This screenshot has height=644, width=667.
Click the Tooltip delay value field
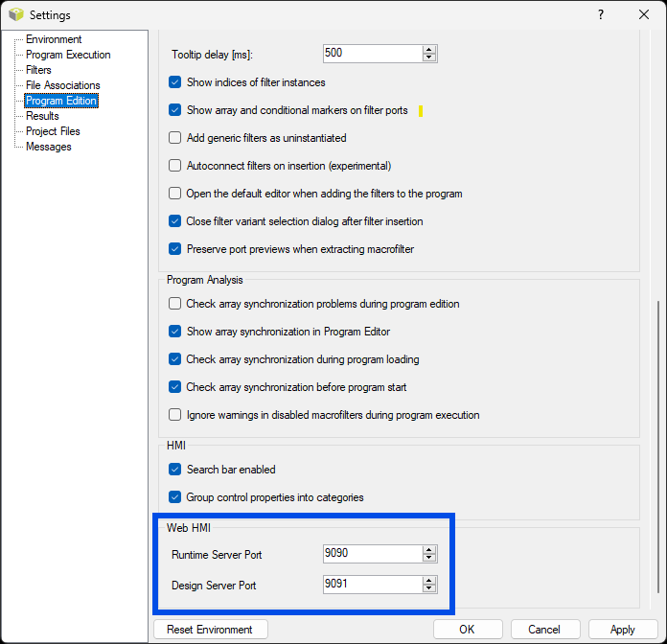click(x=373, y=54)
